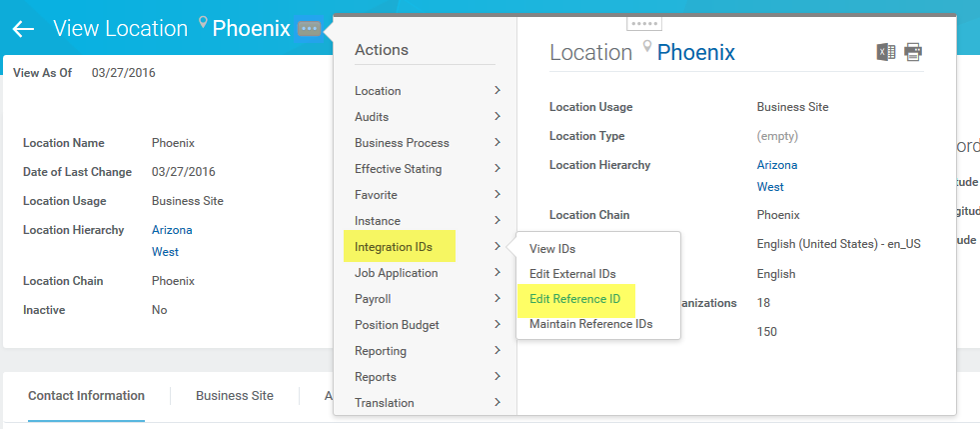980x429 pixels.
Task: Choose Edit External IDs
Action: click(x=572, y=274)
